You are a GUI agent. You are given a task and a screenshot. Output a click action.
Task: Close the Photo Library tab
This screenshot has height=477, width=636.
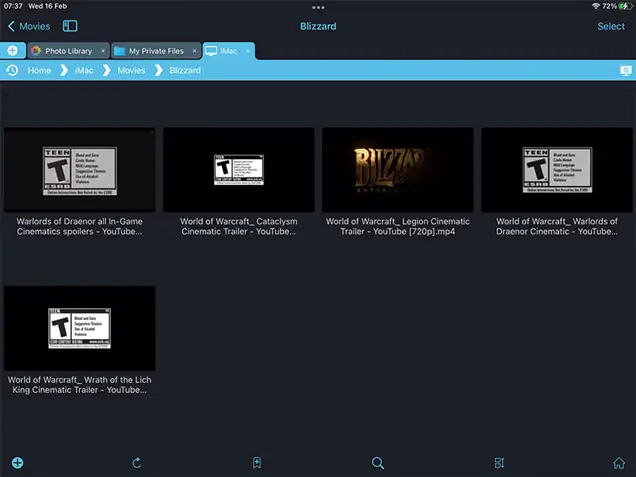click(x=103, y=51)
